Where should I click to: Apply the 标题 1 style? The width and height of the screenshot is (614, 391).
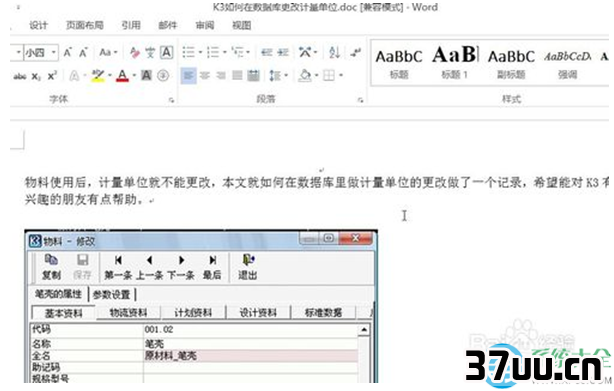coord(454,63)
